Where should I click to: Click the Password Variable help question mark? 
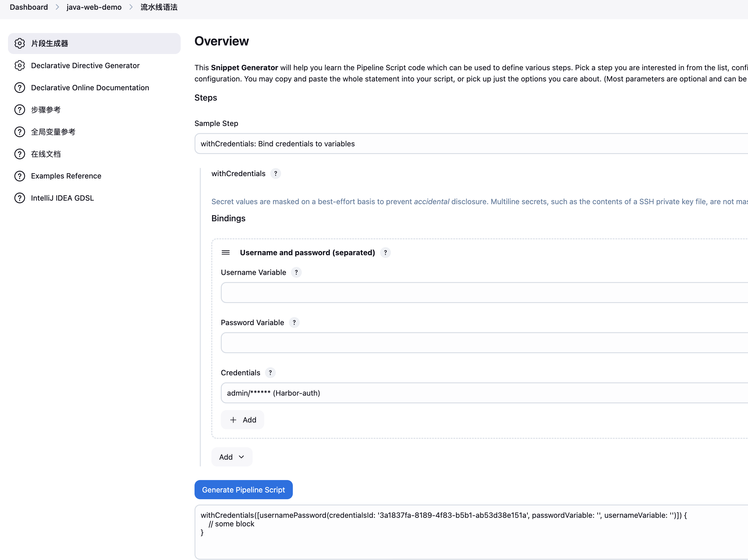(294, 323)
